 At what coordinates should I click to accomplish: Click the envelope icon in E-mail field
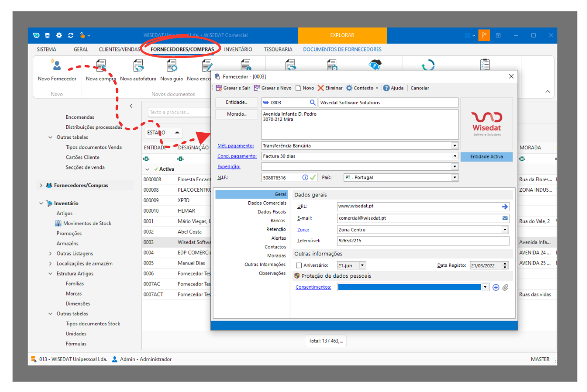tap(505, 218)
